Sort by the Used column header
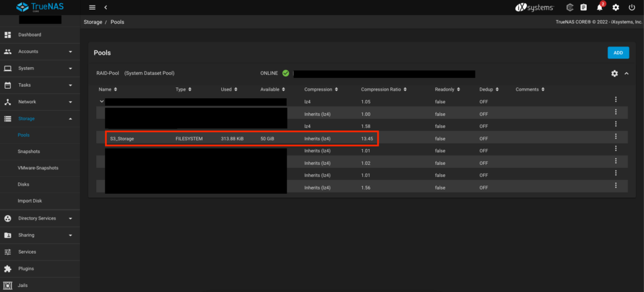Image resolution: width=644 pixels, height=292 pixels. point(229,89)
